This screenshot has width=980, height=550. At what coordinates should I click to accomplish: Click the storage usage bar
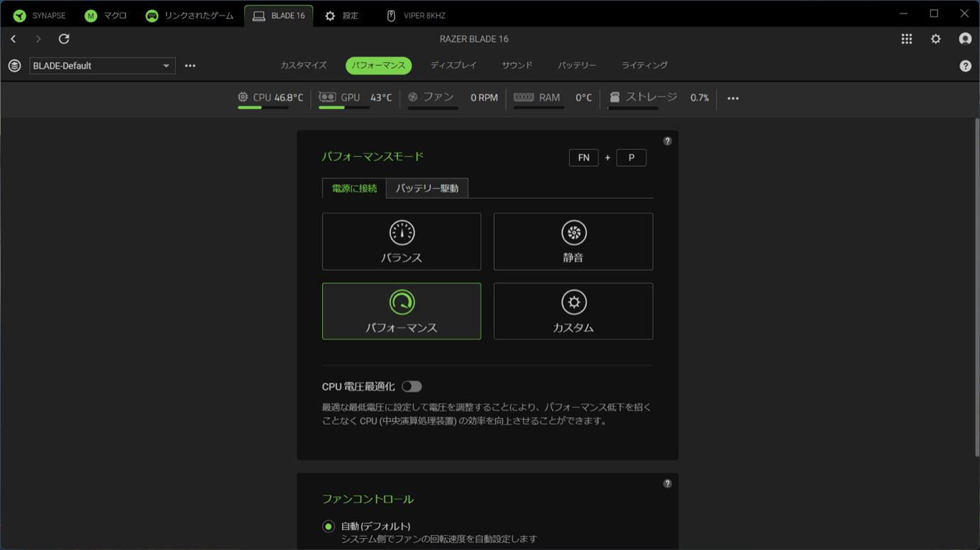(x=633, y=108)
